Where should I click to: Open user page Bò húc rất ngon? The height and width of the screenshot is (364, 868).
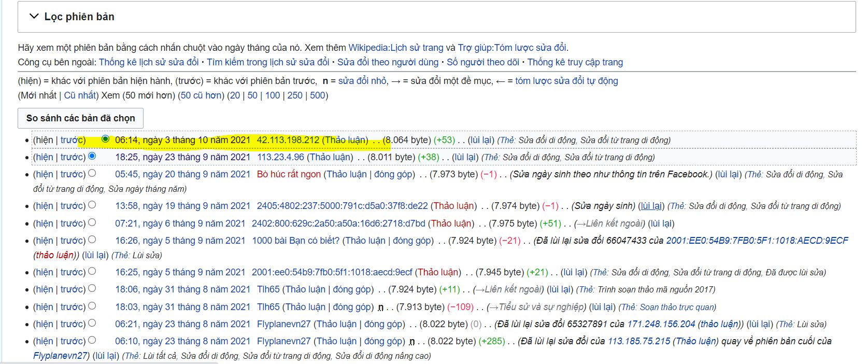click(x=289, y=174)
